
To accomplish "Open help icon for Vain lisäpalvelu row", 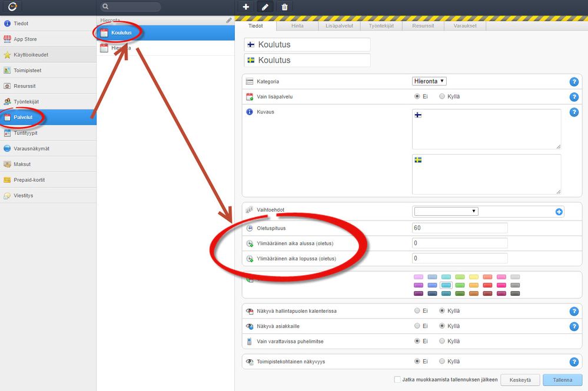I will pos(574,97).
